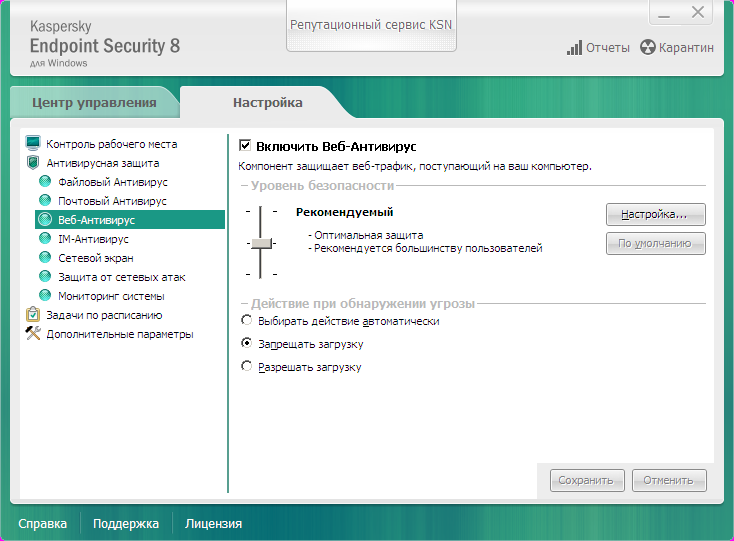Open Контроль рабочего места section
This screenshot has width=734, height=541.
click(111, 144)
